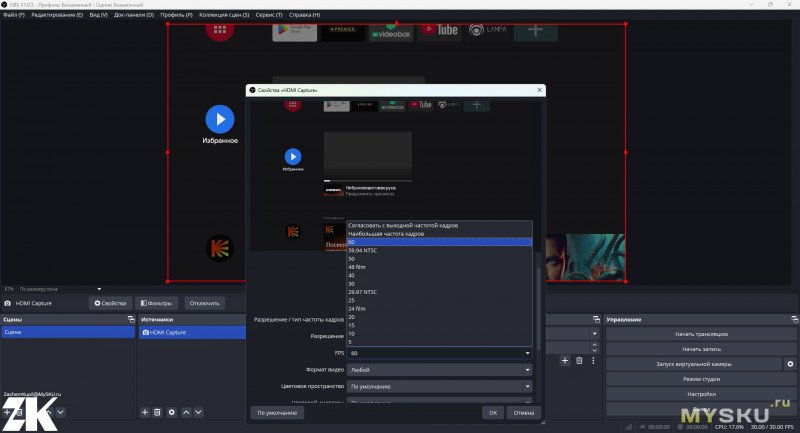The height and width of the screenshot is (433, 800).
Task: Select 50 FPS in the list
Action: (439, 259)
